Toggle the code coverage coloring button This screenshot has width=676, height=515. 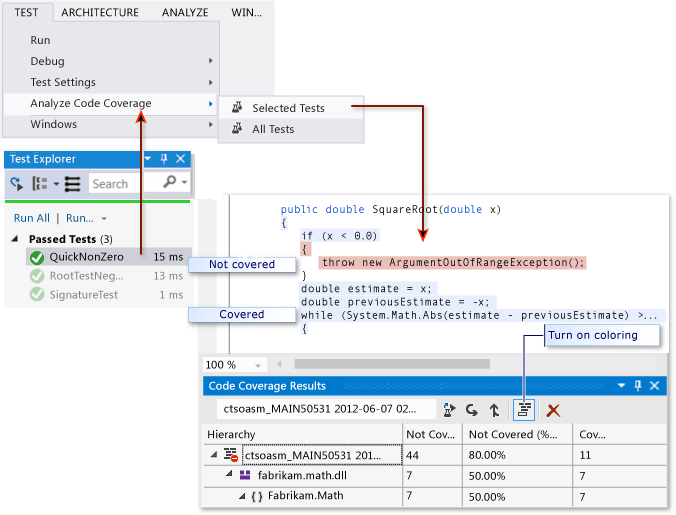(523, 410)
